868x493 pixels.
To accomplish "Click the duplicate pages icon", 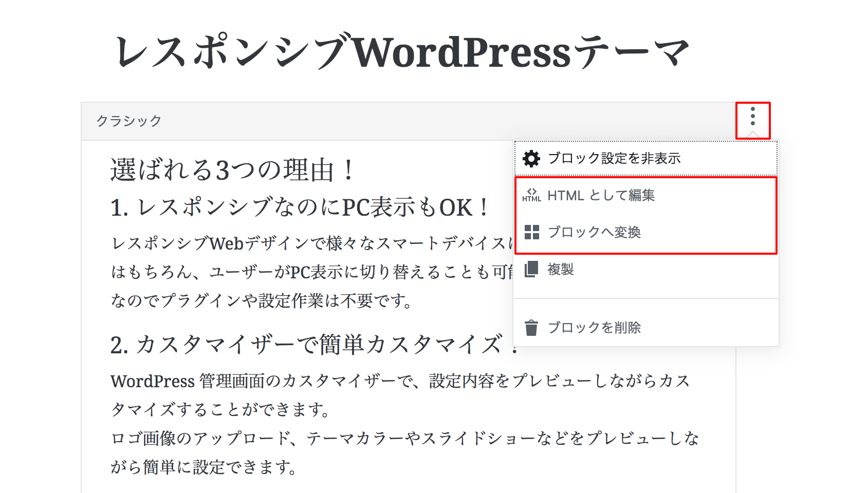I will pyautogui.click(x=531, y=269).
